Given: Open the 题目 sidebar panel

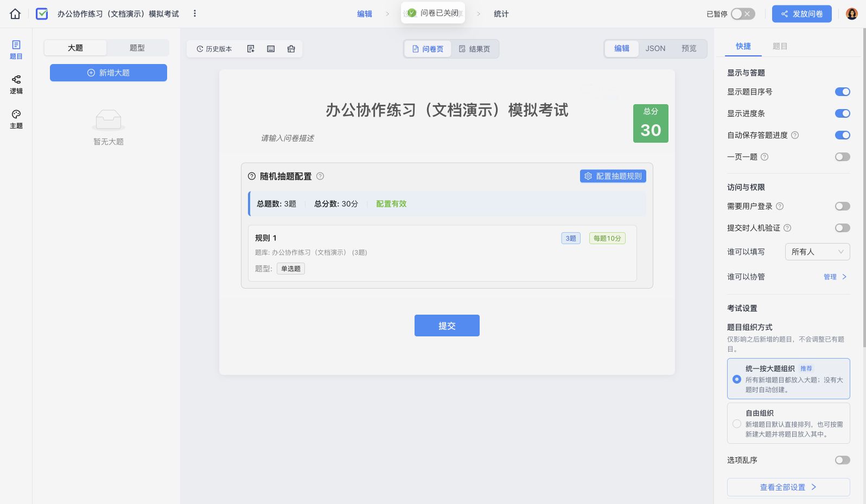Looking at the screenshot, I should point(16,49).
